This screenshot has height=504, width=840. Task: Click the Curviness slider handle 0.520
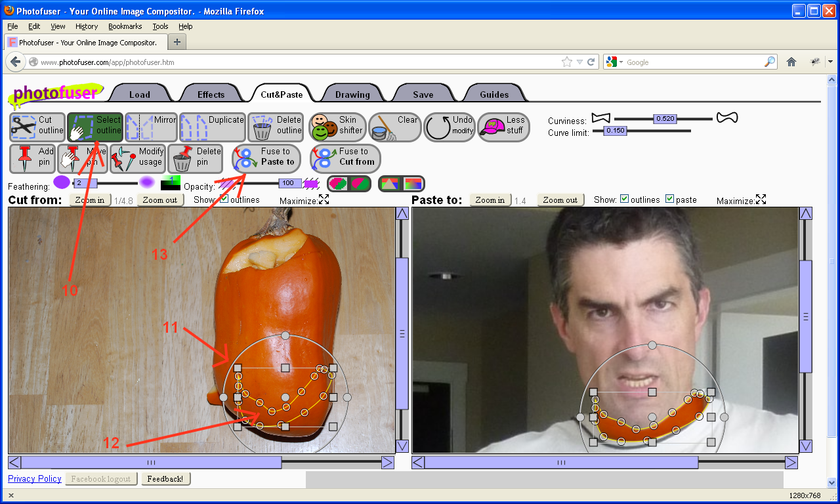point(665,119)
